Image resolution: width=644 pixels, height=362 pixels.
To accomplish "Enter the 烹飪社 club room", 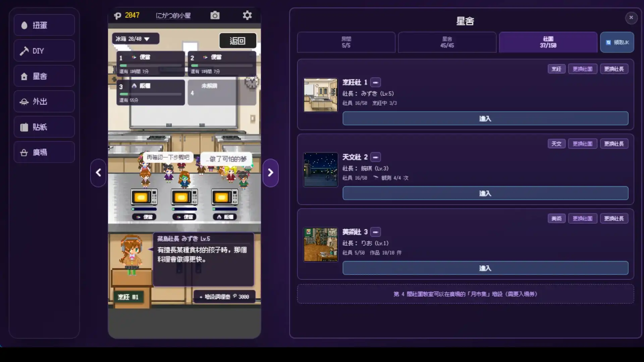I will 485,119.
